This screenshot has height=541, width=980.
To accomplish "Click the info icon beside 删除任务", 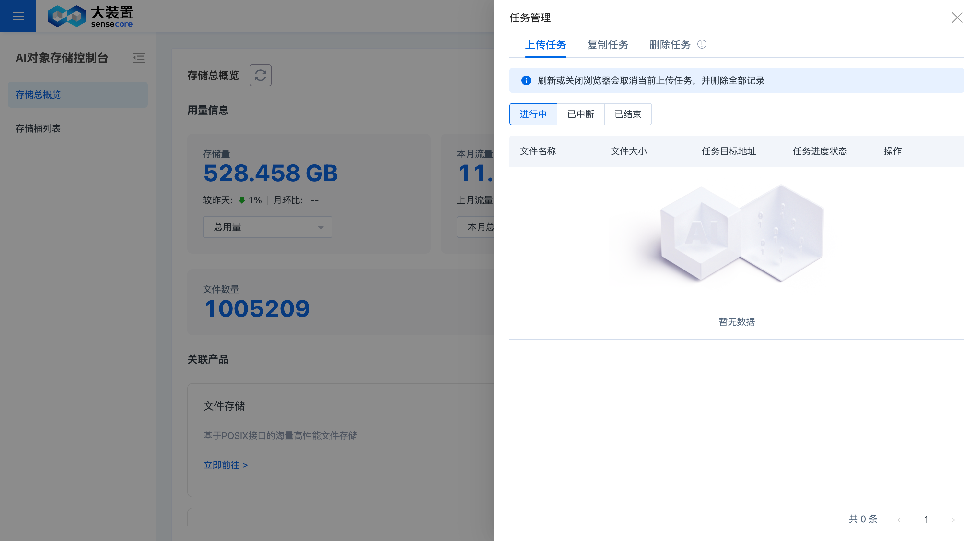I will coord(702,44).
